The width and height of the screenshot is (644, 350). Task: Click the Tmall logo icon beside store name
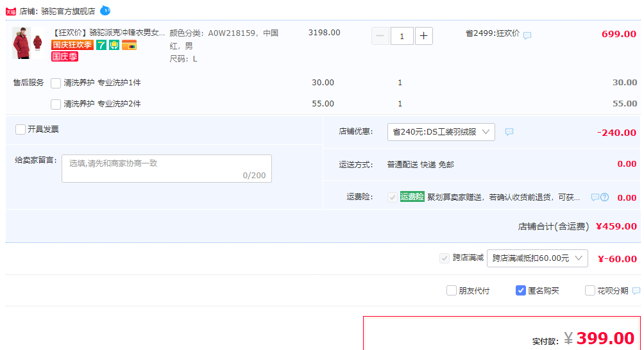tap(11, 12)
